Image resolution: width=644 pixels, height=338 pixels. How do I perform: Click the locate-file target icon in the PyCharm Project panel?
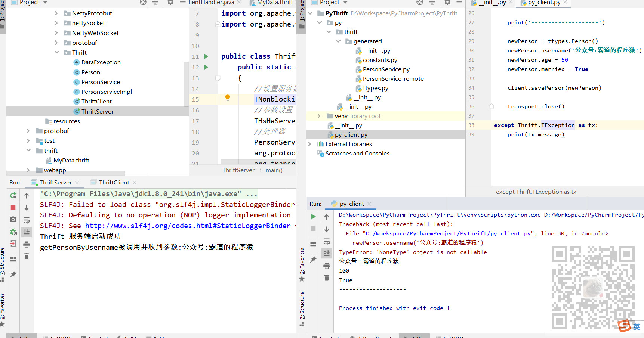420,3
